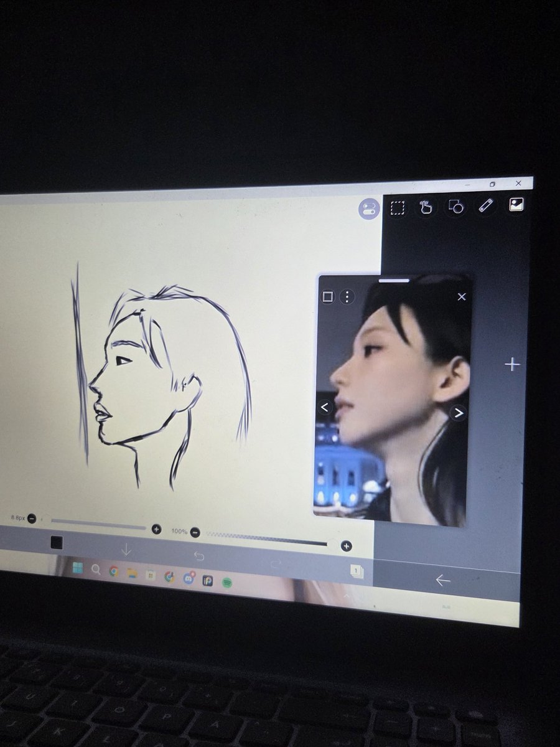
Task: Open the shape drawing tool icon
Action: 456,207
